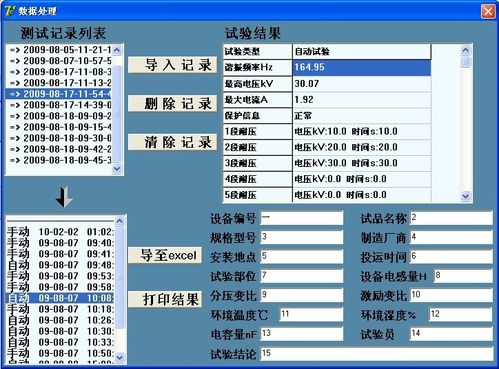This screenshot has height=369, width=499.
Task: Select record 2009-08-18-09-42-2
Action: (x=59, y=149)
